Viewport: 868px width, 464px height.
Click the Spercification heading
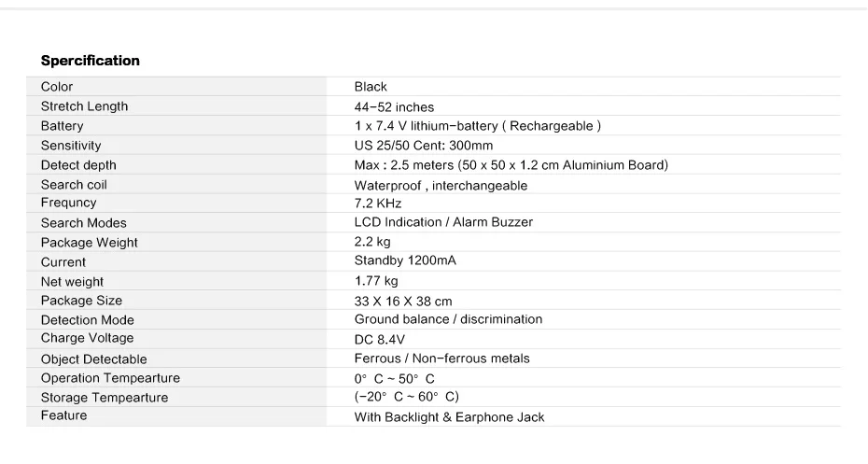[91, 61]
